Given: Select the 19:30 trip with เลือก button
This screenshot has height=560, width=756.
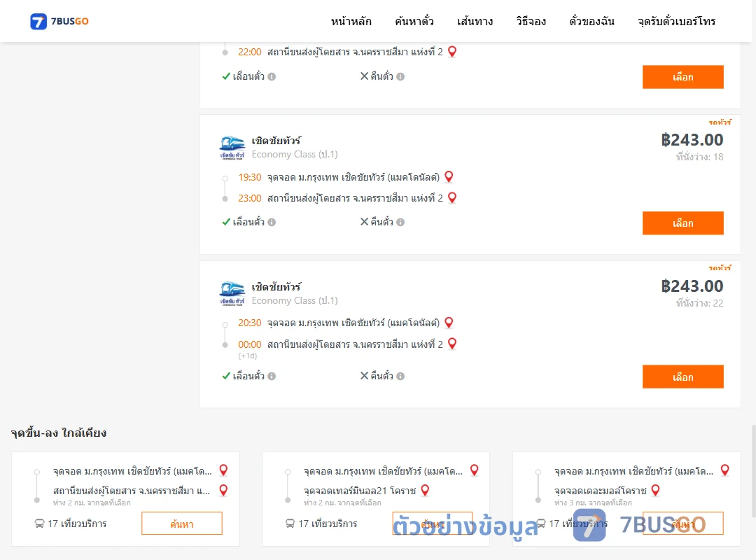Looking at the screenshot, I should (682, 223).
